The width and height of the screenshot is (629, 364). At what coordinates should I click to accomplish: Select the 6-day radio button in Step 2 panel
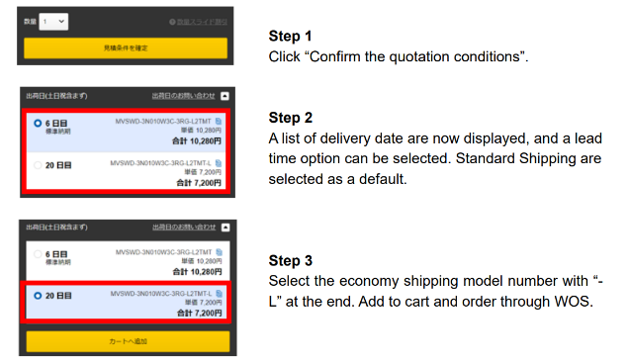click(x=38, y=124)
